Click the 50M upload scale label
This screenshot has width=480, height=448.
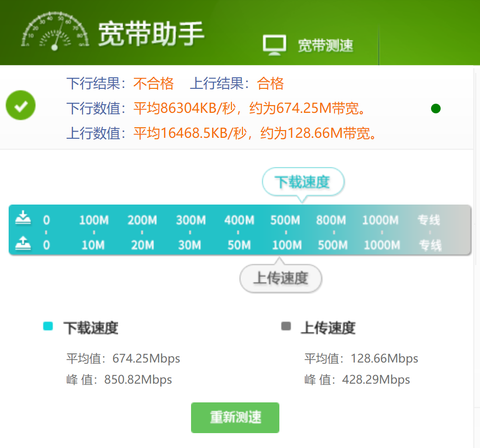(239, 245)
